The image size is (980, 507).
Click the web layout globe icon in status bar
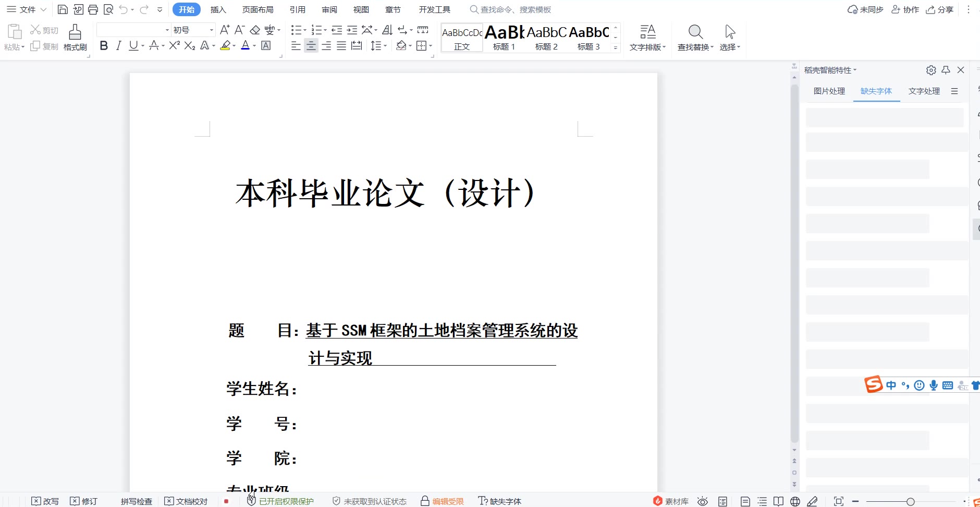pyautogui.click(x=795, y=501)
